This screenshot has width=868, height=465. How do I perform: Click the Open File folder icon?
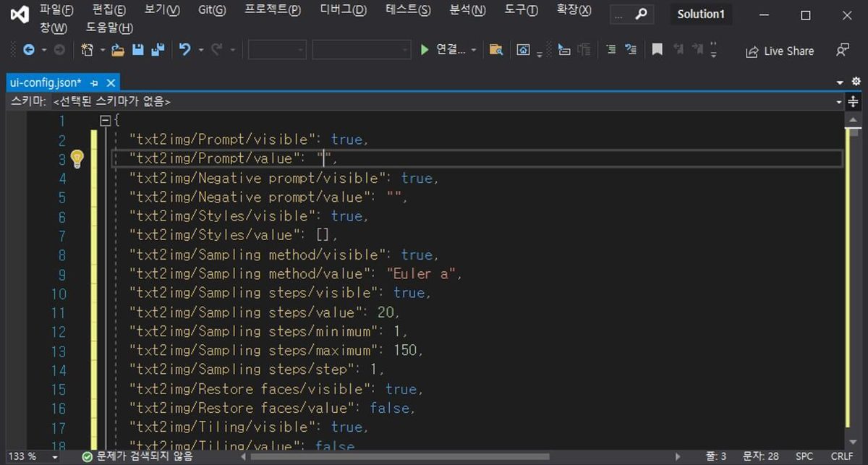pyautogui.click(x=118, y=50)
